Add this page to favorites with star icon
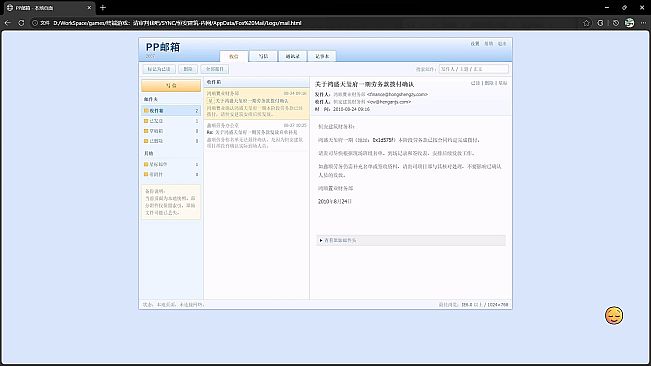 586,23
